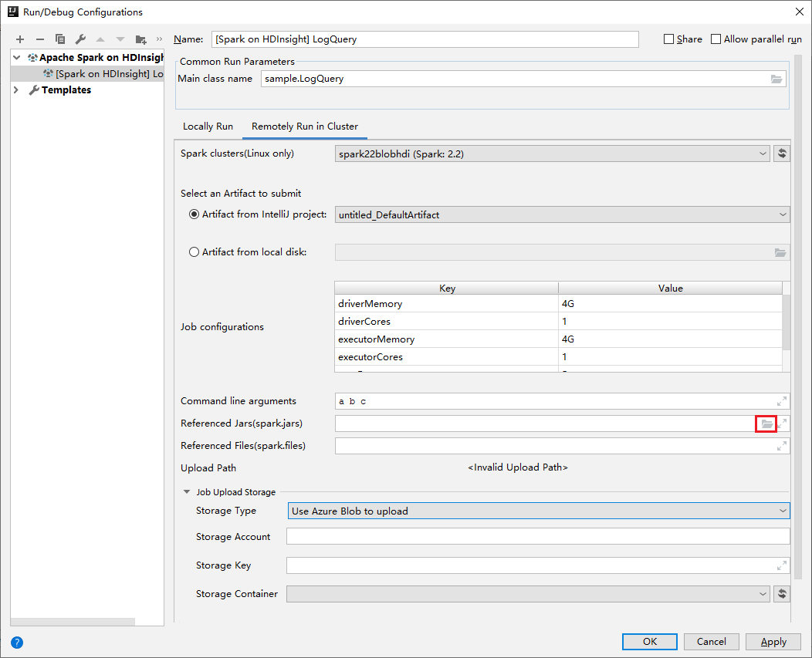Refresh the Storage Container list

(781, 593)
